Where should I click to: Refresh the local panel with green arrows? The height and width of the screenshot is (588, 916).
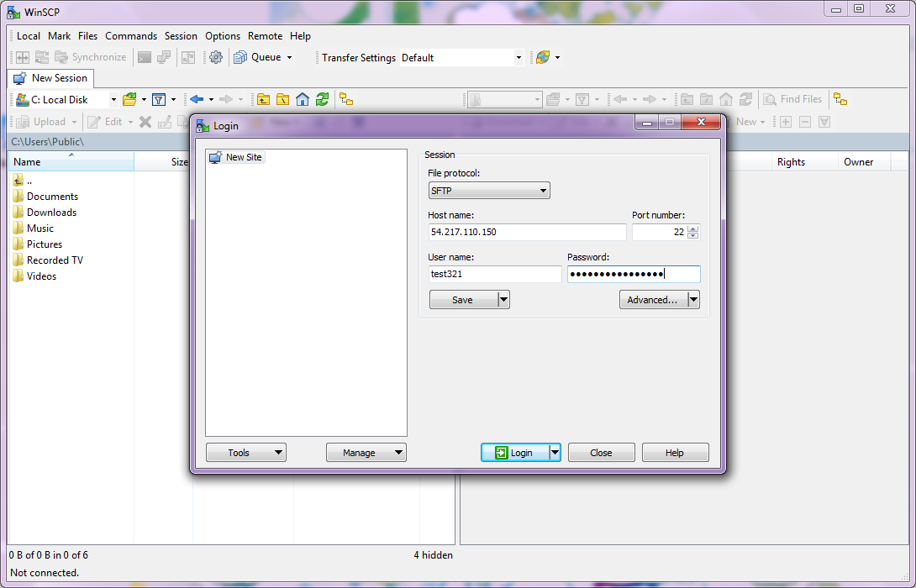point(322,100)
